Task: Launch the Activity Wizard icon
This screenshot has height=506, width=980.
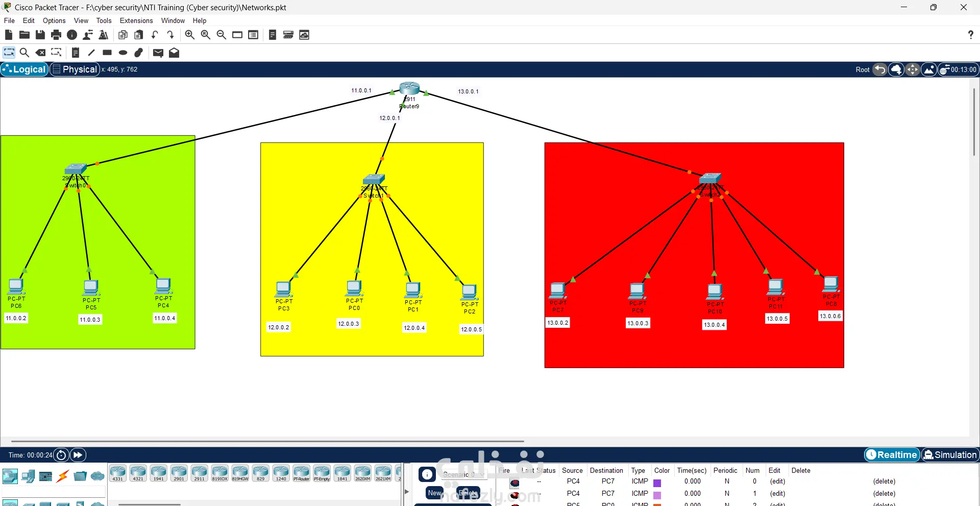Action: click(x=88, y=35)
